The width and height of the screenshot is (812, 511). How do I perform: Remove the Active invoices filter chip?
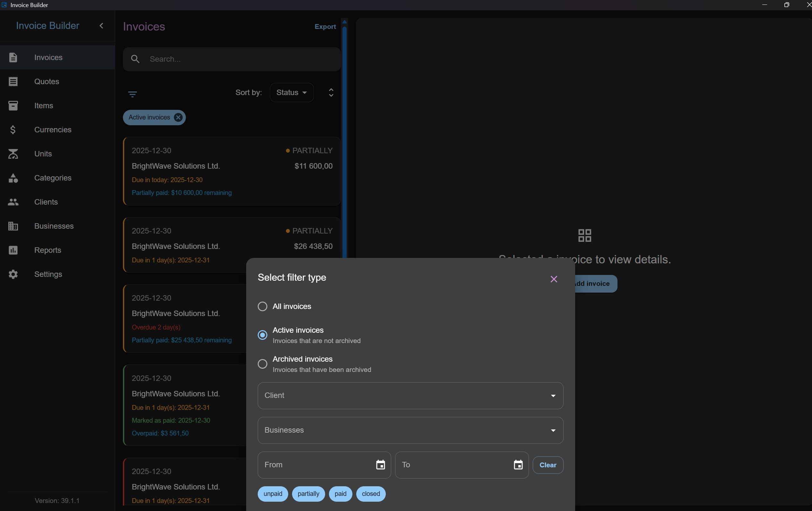tap(178, 118)
